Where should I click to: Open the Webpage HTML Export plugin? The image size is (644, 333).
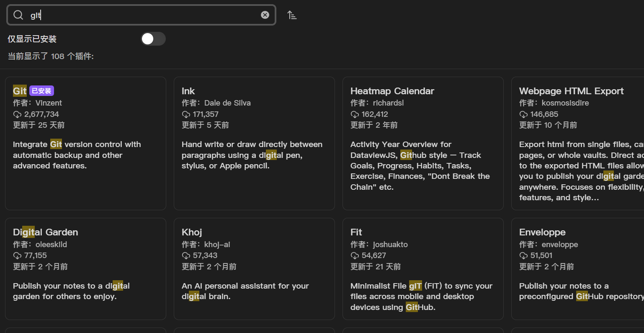(572, 91)
